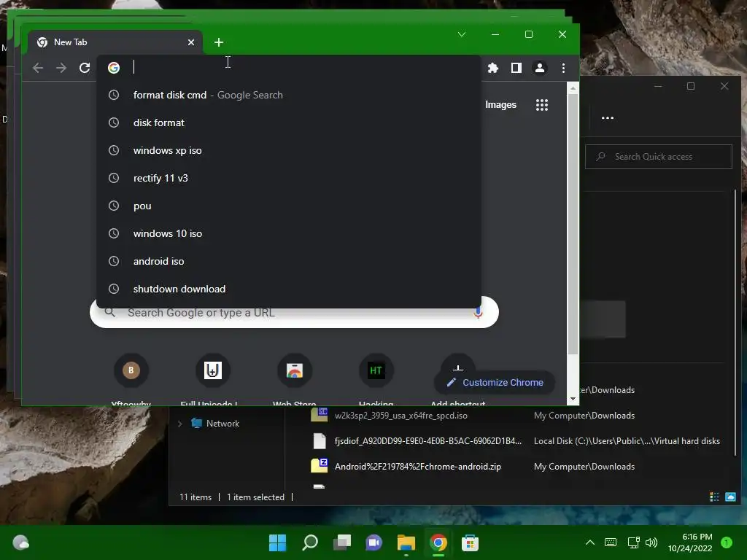
Task: Expand the Network tree node in Explorer
Action: pos(180,424)
